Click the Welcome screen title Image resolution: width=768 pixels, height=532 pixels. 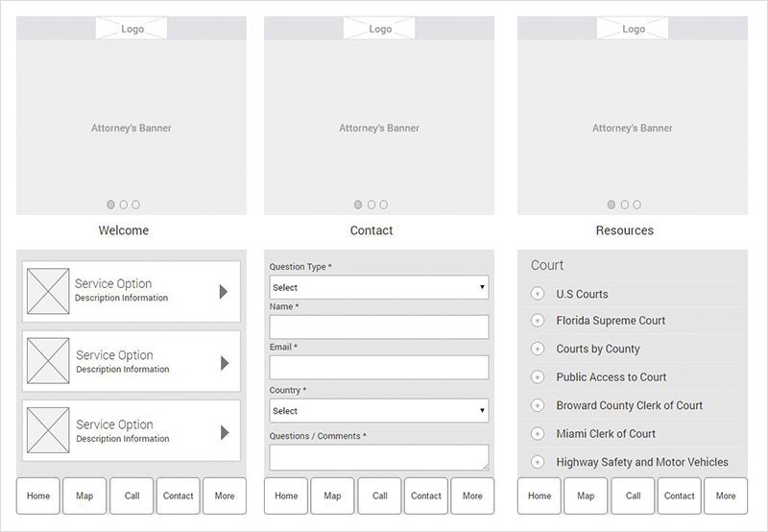point(124,230)
